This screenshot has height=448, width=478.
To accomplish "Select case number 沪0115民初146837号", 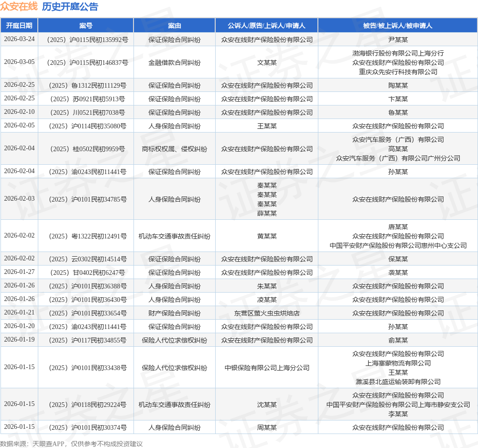I will [87, 63].
